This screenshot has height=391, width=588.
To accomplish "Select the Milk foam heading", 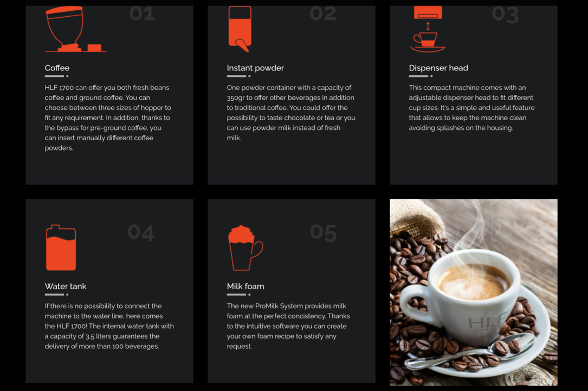I will click(245, 286).
